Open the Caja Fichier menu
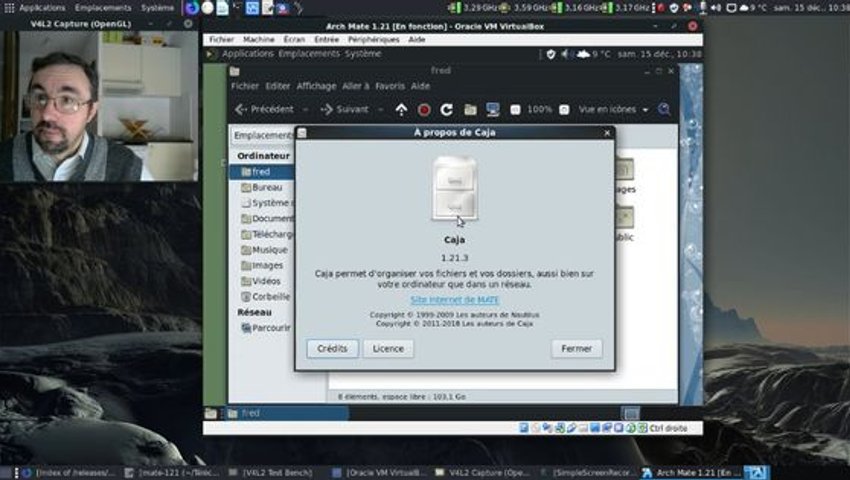 click(244, 86)
